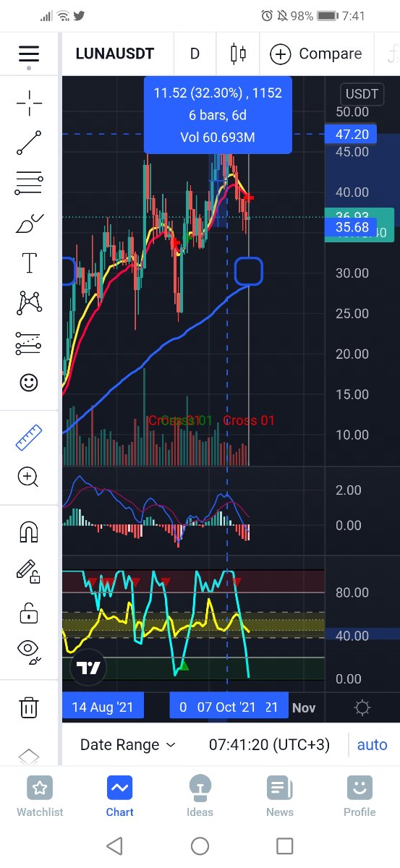Toggle hide all drawings eye icon

pyautogui.click(x=29, y=652)
